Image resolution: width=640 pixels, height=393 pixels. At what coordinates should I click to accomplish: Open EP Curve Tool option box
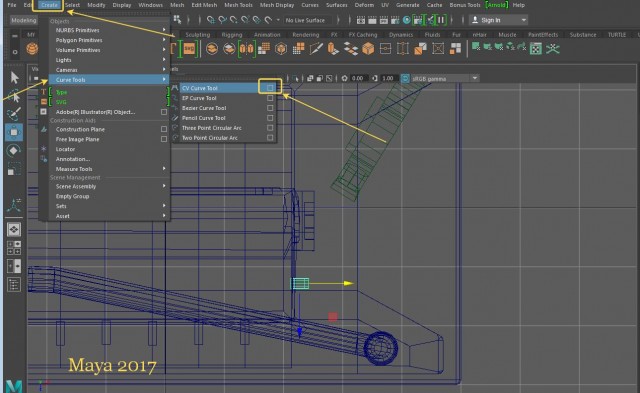click(x=270, y=98)
